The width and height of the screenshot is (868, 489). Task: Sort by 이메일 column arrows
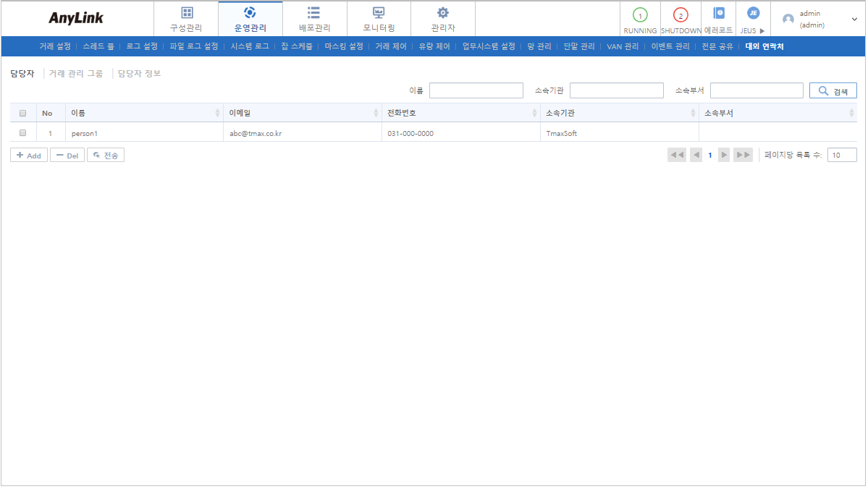coord(376,114)
